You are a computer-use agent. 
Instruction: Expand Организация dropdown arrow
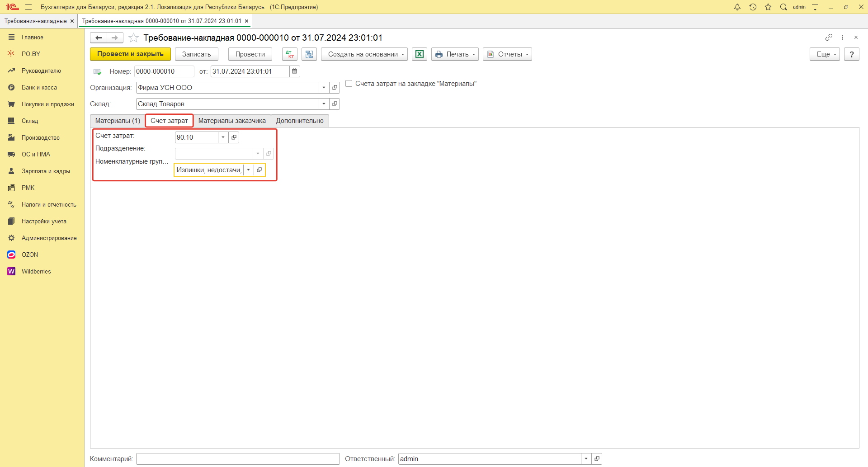click(x=324, y=88)
